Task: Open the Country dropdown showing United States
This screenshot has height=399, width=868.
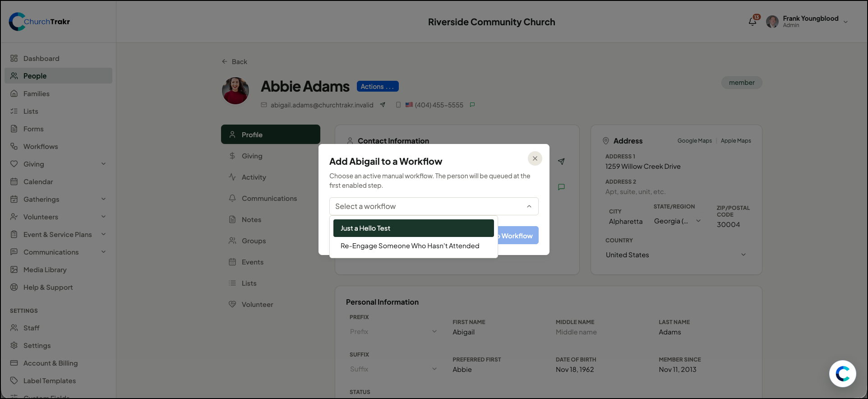Action: click(676, 255)
